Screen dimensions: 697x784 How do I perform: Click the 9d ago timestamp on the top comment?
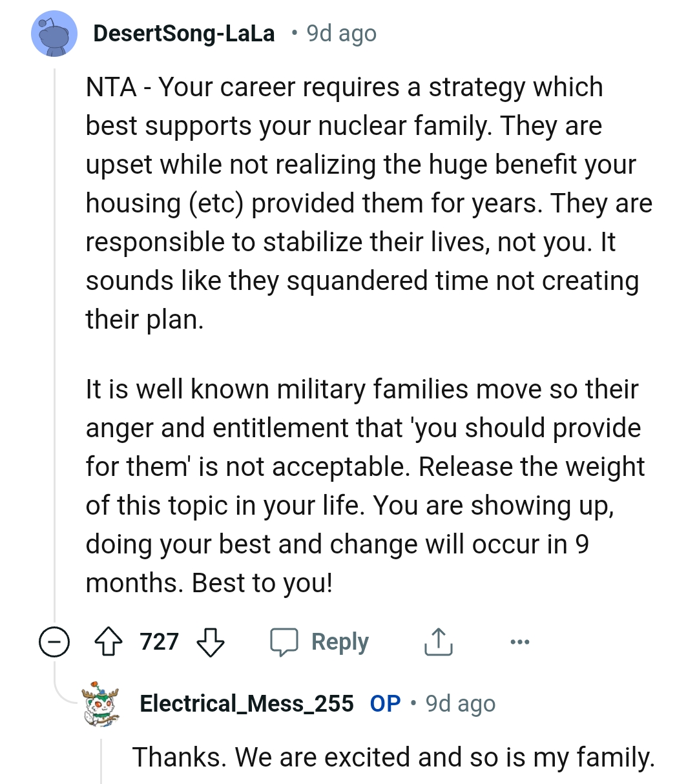click(x=341, y=33)
